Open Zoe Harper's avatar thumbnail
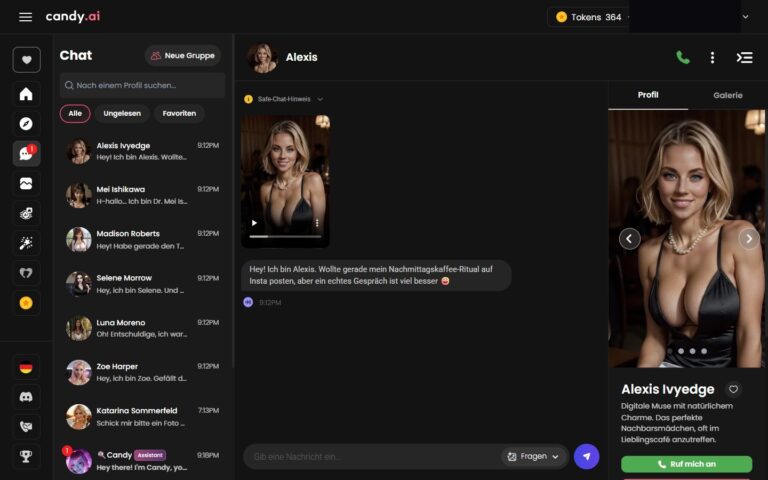This screenshot has height=480, width=768. 78,372
